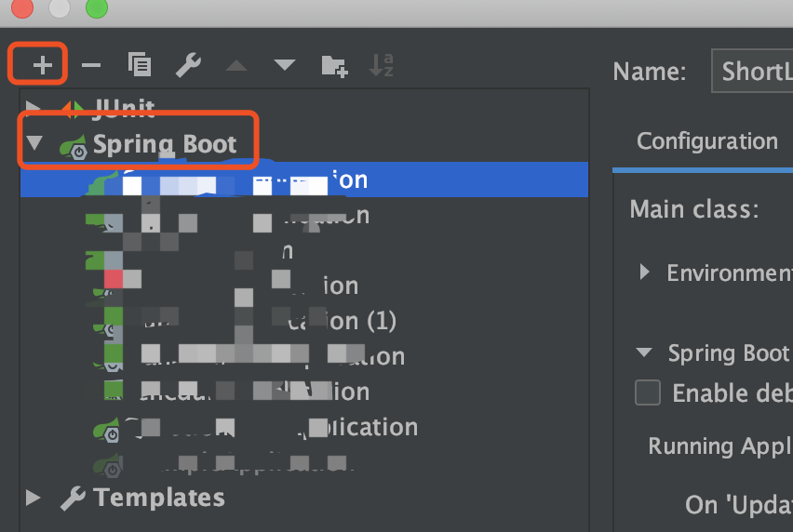Create a new folder for configurations

[334, 66]
